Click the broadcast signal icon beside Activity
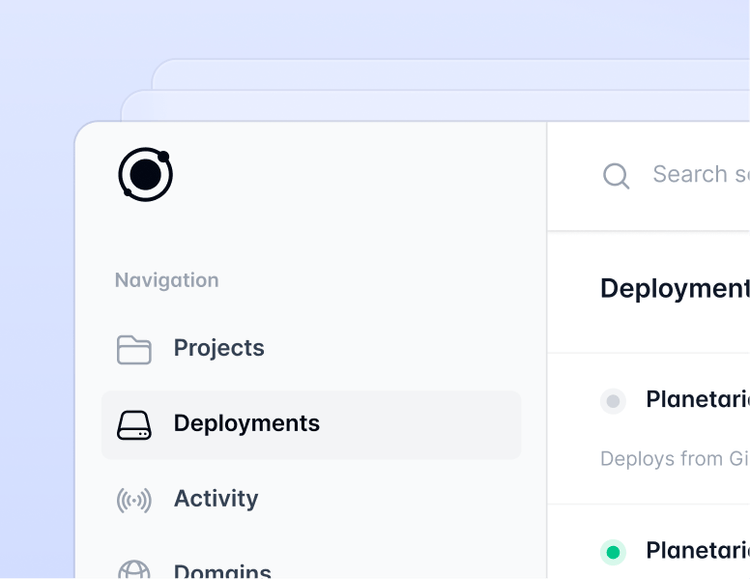Screen dimensions: 750x579 [134, 499]
